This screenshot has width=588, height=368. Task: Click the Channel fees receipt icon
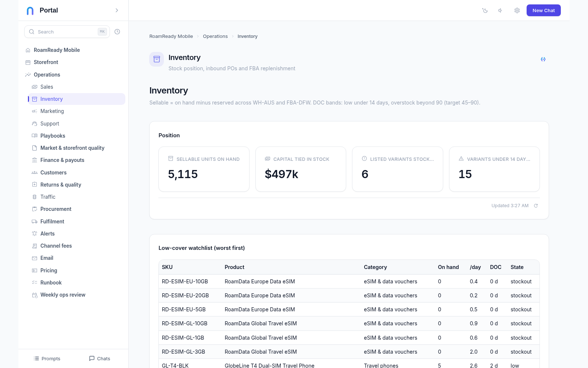[35, 246]
